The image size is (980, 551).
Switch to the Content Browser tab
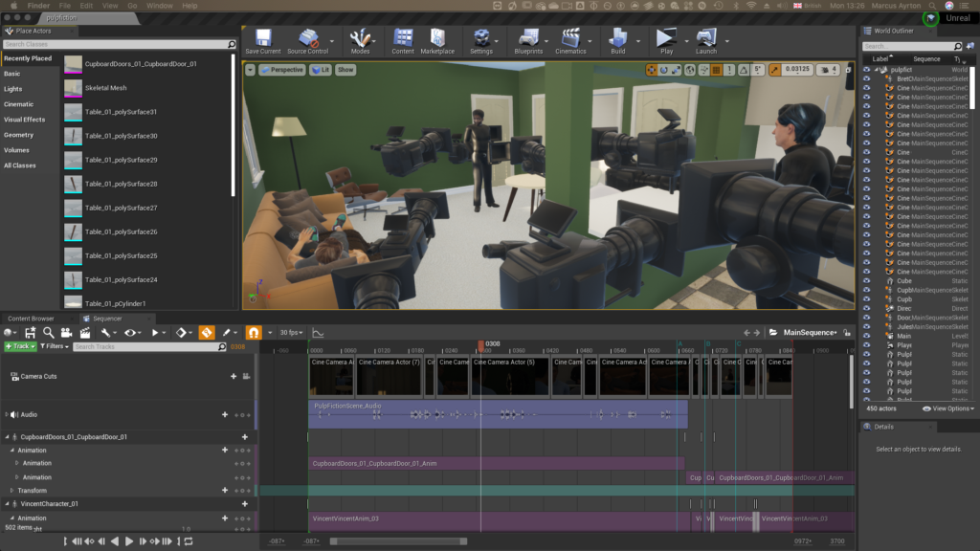pyautogui.click(x=31, y=319)
